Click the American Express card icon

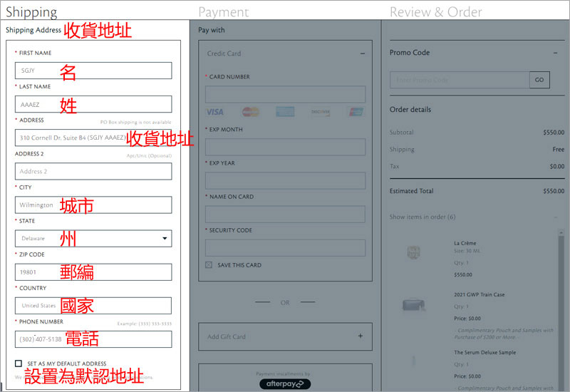tap(285, 112)
